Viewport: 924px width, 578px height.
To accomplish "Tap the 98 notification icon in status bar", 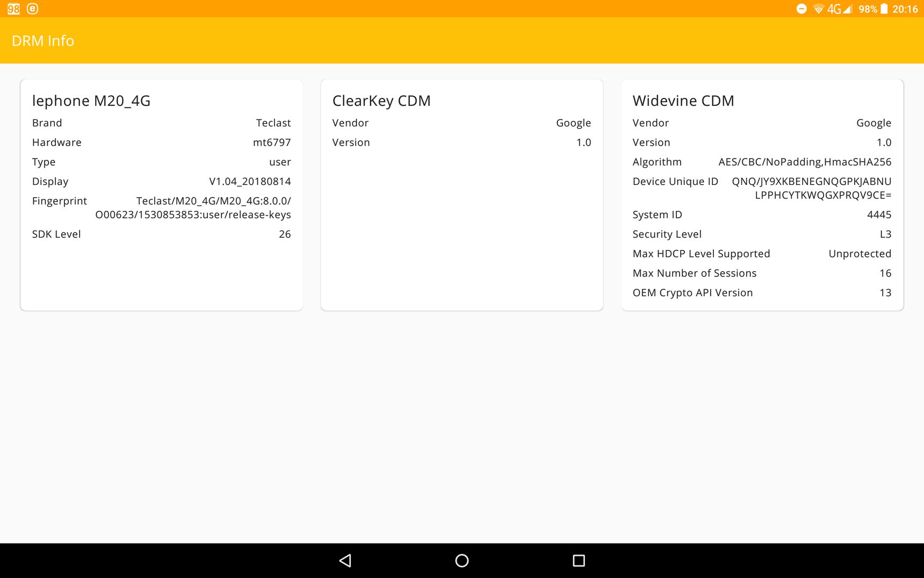I will (x=13, y=9).
